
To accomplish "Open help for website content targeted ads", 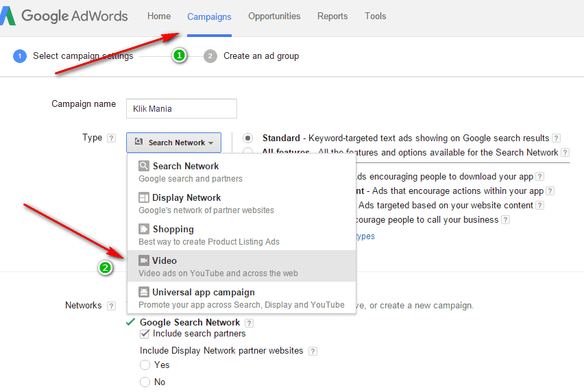I will pos(540,205).
